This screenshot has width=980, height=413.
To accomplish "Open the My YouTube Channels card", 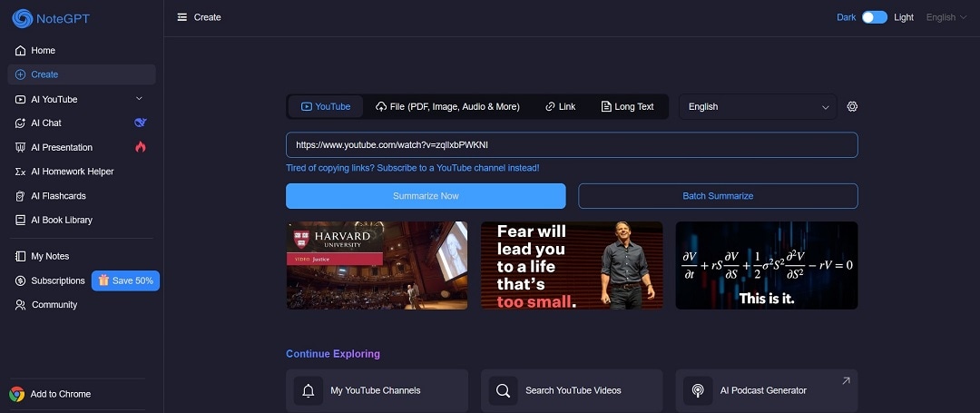I will [x=377, y=390].
